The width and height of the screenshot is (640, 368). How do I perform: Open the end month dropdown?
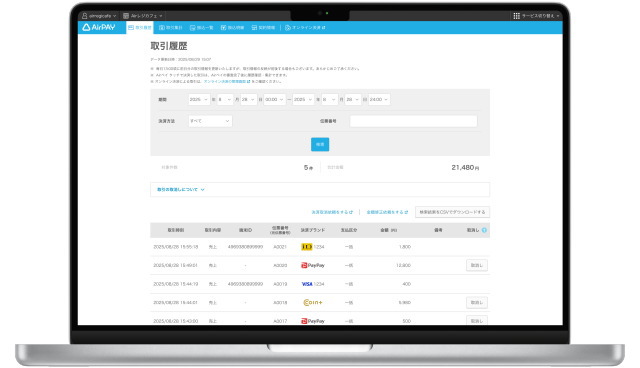point(329,100)
